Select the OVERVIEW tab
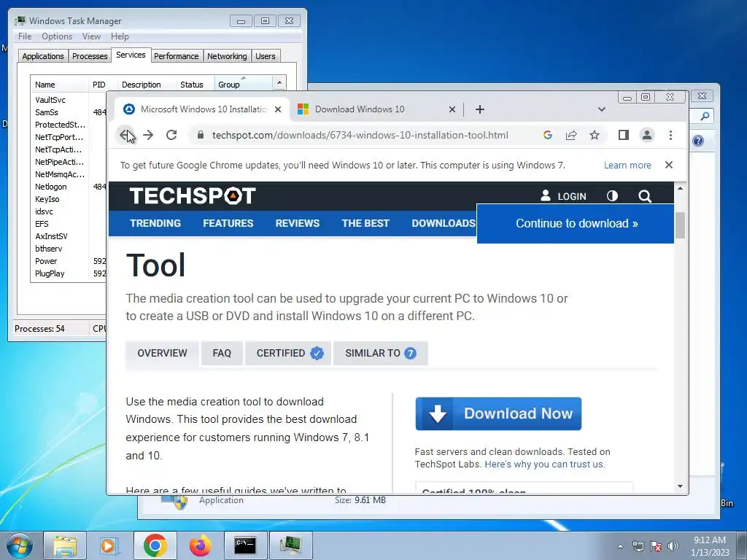 pos(162,354)
